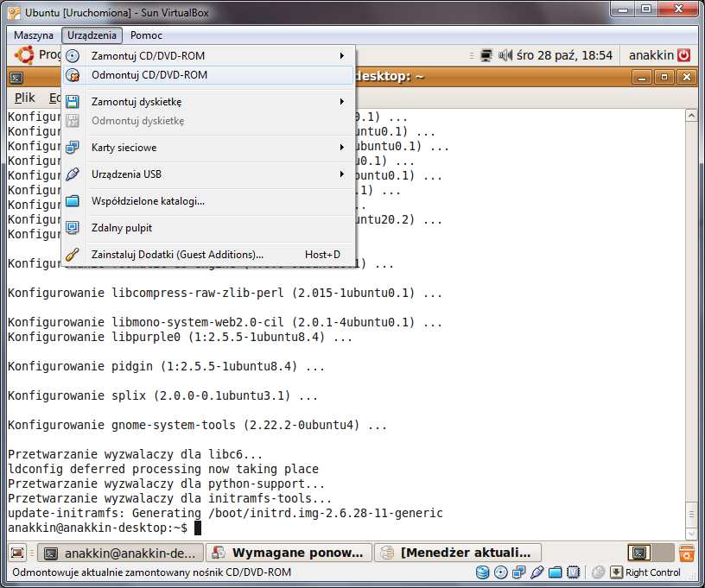The image size is (705, 588).
Task: Click the VirtualBox title bar icon
Action: [x=15, y=13]
